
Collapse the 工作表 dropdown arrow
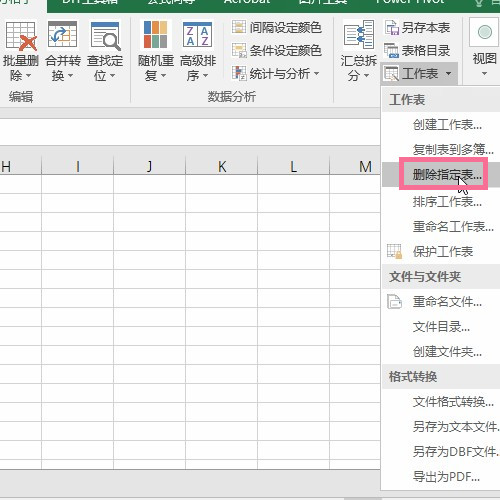(448, 73)
